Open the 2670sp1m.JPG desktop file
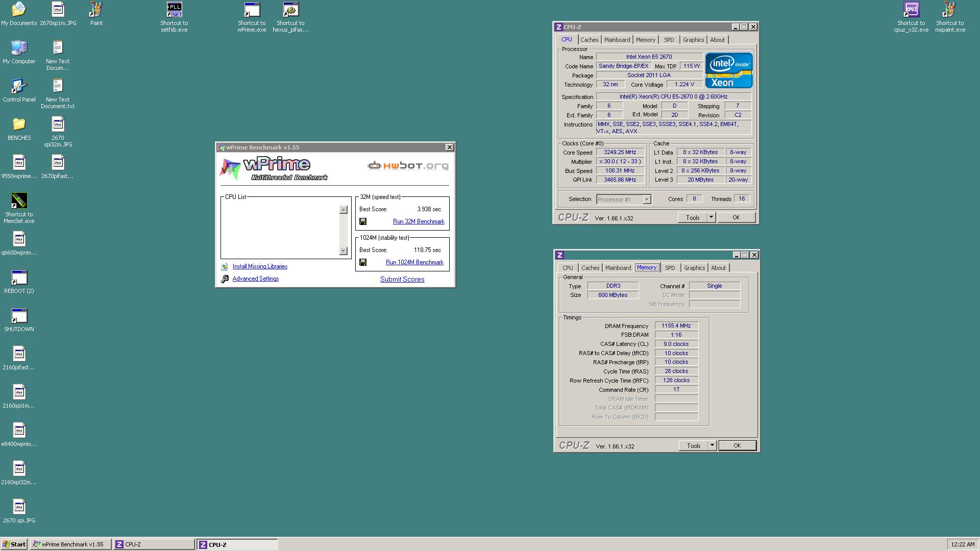980x551 pixels. pos(58,14)
